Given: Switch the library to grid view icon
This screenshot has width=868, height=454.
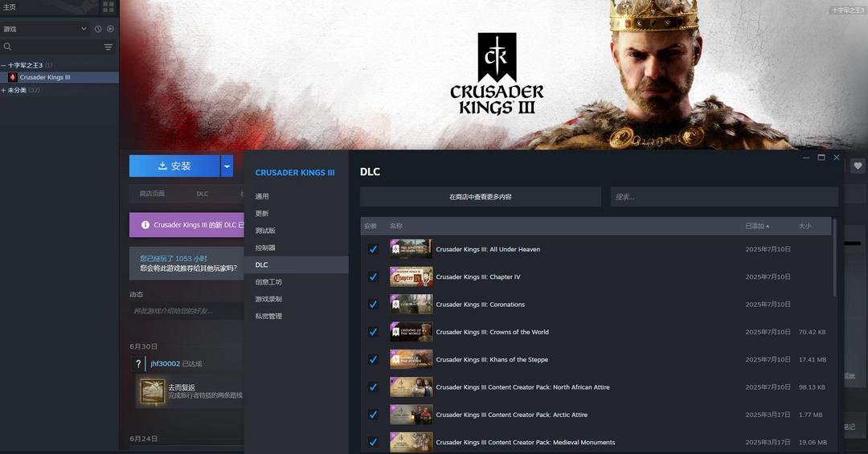Looking at the screenshot, I should click(x=108, y=7).
